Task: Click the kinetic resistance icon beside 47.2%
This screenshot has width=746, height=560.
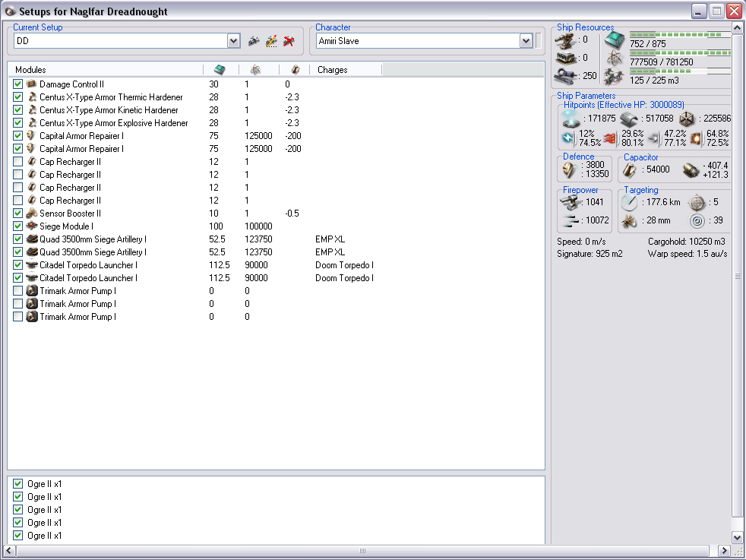Action: pos(654,138)
